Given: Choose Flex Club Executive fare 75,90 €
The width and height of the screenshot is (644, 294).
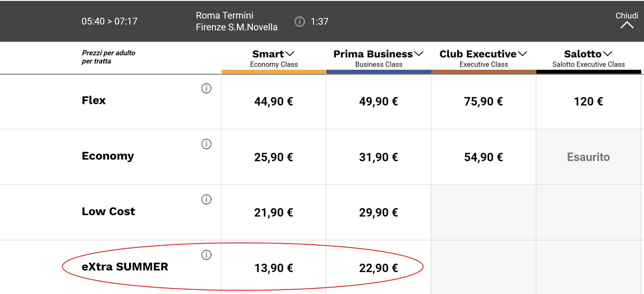Looking at the screenshot, I should click(483, 102).
